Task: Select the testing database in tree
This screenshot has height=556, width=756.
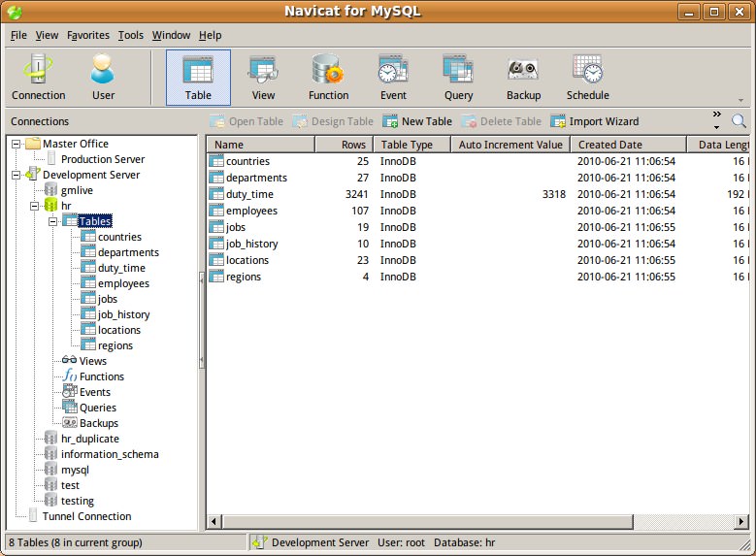Action: point(77,501)
